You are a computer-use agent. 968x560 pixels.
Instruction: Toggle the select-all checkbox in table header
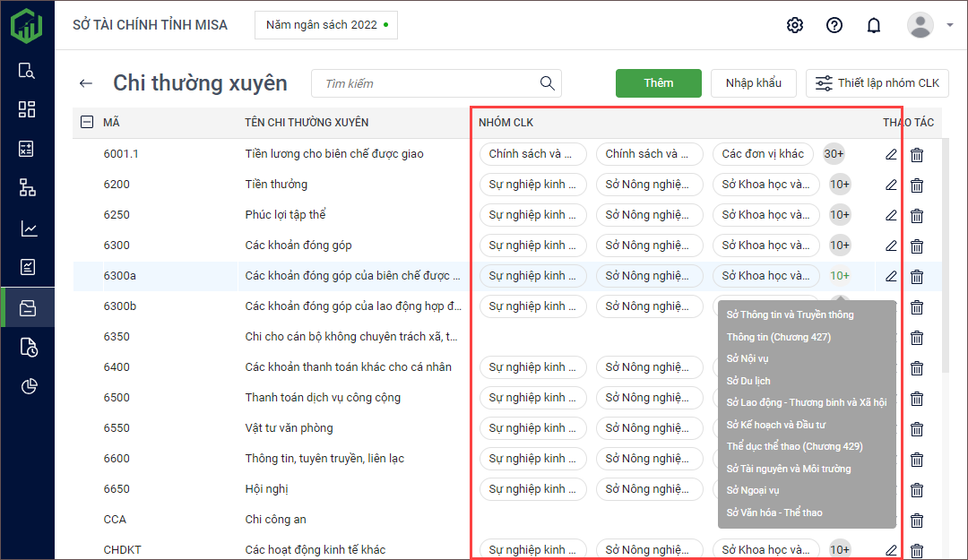pyautogui.click(x=87, y=123)
